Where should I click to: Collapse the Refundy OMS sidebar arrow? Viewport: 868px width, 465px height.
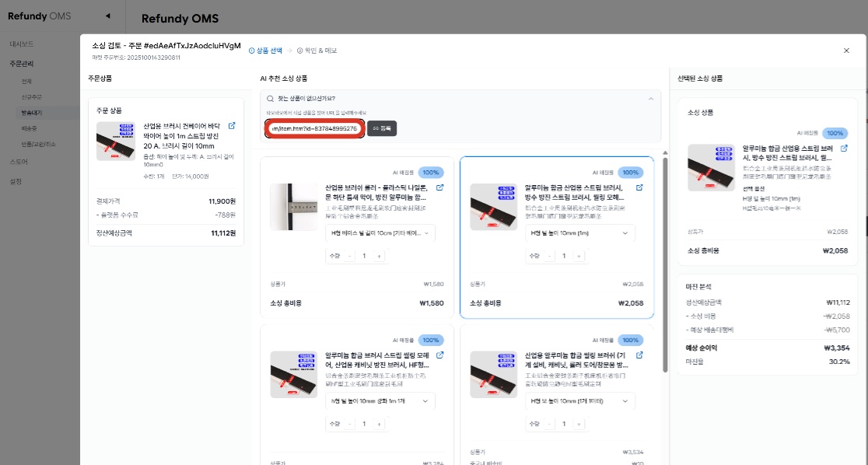coord(107,16)
